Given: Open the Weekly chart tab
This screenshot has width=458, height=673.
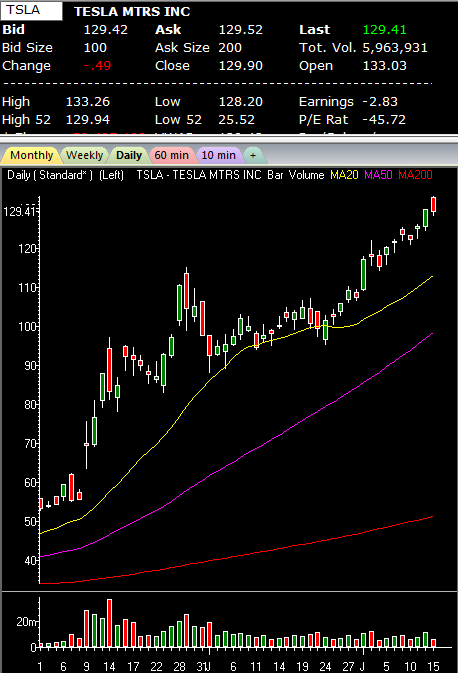Looking at the screenshot, I should pyautogui.click(x=85, y=155).
